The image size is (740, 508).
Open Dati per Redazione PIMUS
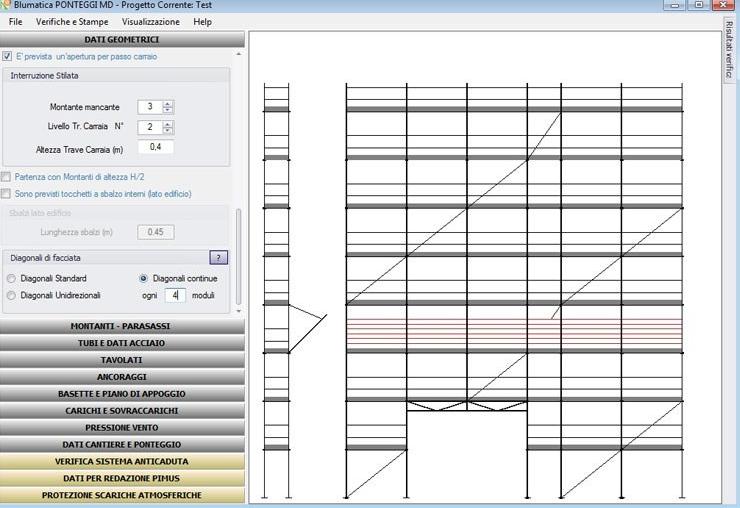(122, 478)
